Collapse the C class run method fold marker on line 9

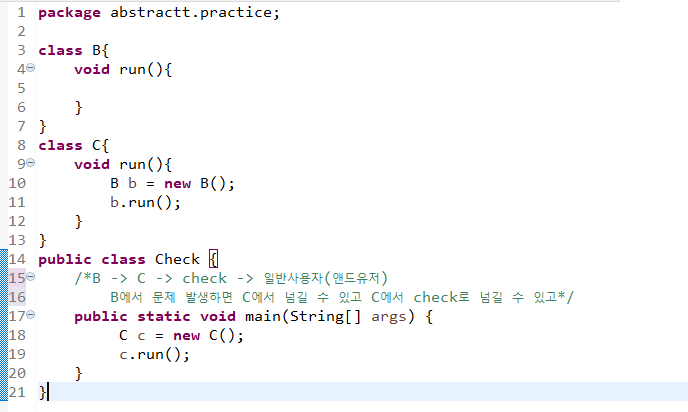tap(30, 163)
